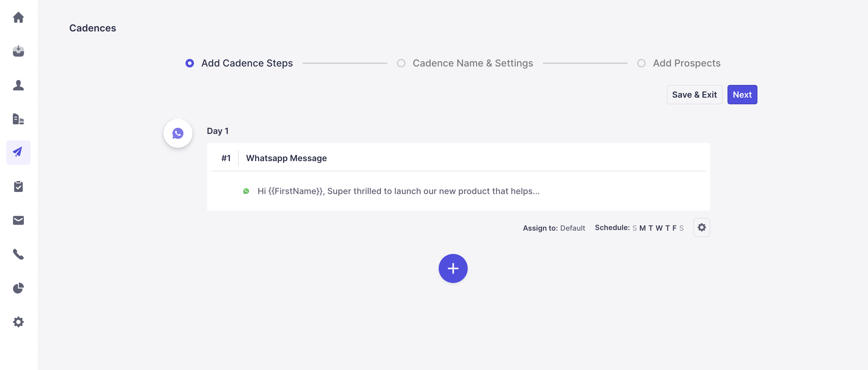868x370 pixels.
Task: Select Cadences paper plane sidebar icon
Action: click(x=18, y=152)
